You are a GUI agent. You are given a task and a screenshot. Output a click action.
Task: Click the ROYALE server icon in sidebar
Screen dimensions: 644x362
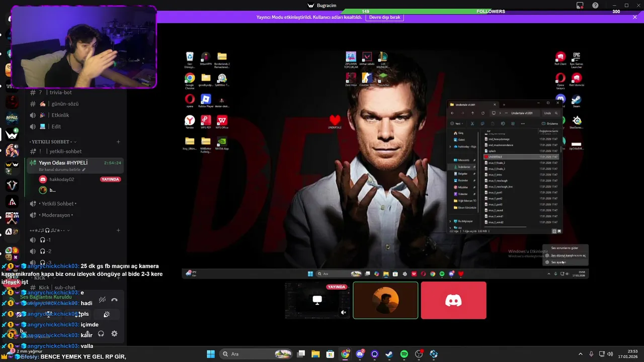click(12, 118)
